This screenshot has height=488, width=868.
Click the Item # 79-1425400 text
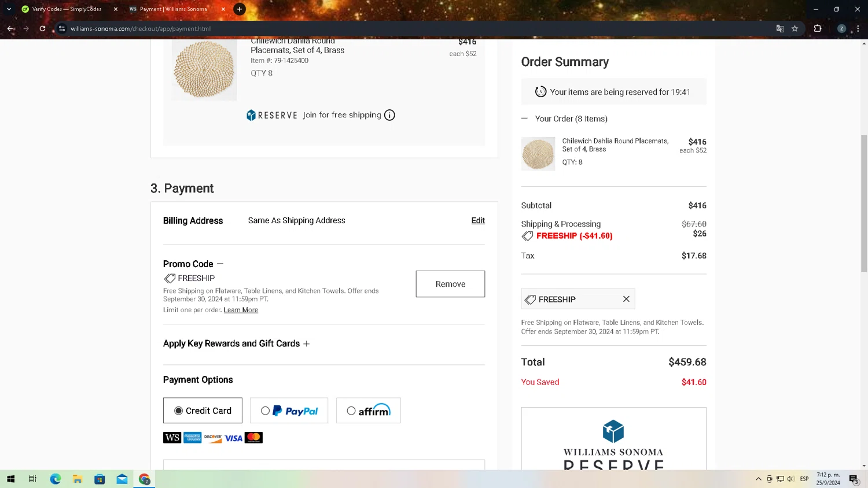click(279, 61)
